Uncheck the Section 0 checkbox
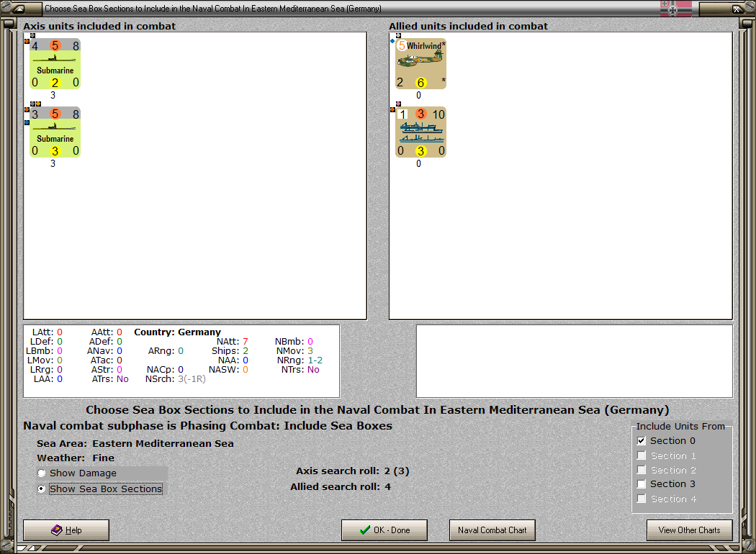This screenshot has width=756, height=554. (642, 441)
